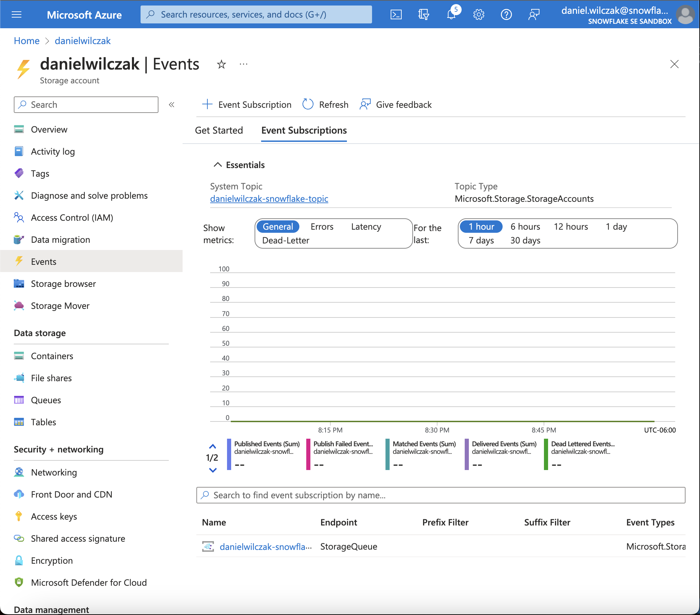Click the Diagnose and solve problems icon
This screenshot has height=615, width=700.
coord(19,195)
